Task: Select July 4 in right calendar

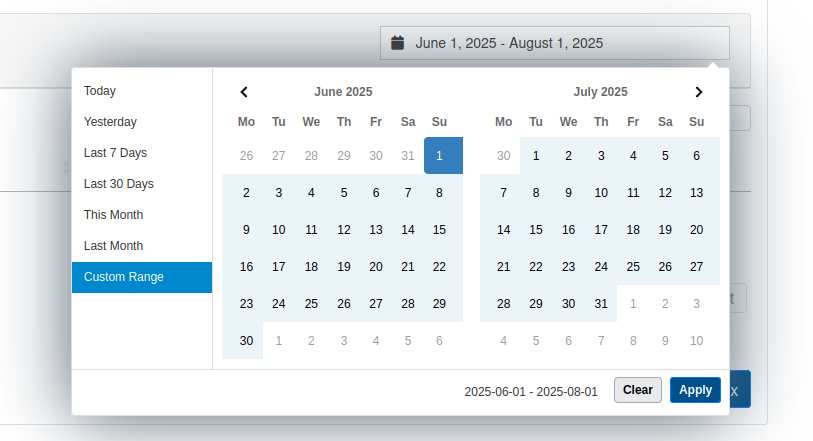Action: pyautogui.click(x=633, y=156)
